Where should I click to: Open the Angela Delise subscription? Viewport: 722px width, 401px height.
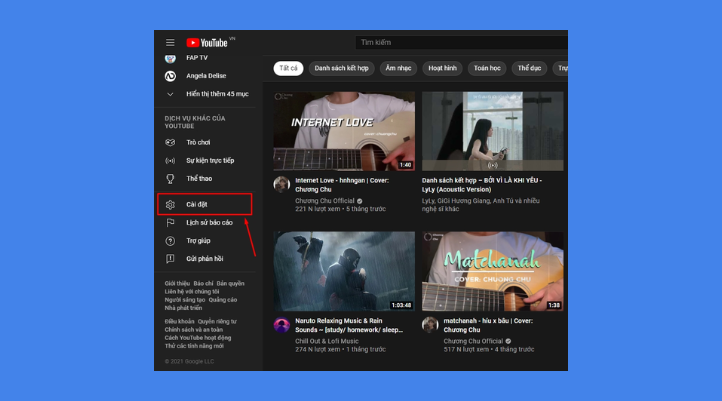point(205,76)
